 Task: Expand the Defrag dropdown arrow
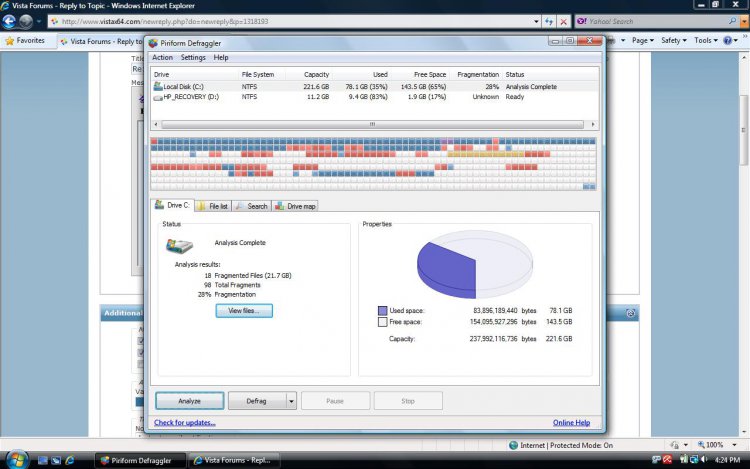tap(291, 401)
